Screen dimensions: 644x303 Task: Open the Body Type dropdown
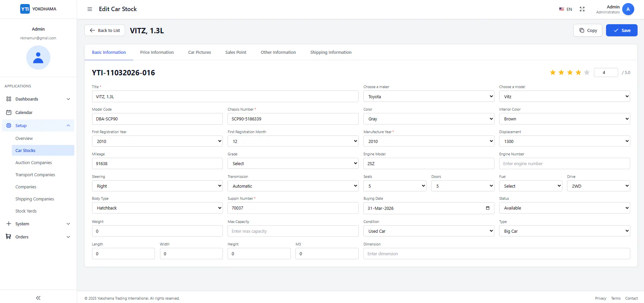(x=157, y=208)
